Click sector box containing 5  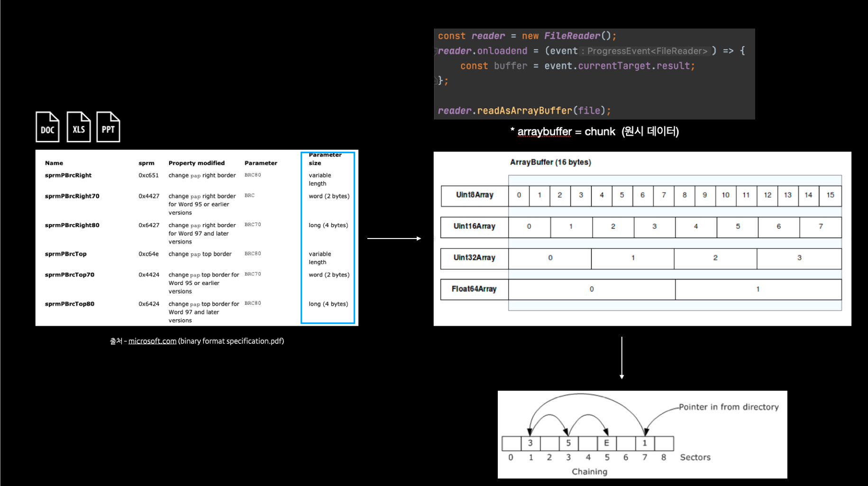pos(568,443)
